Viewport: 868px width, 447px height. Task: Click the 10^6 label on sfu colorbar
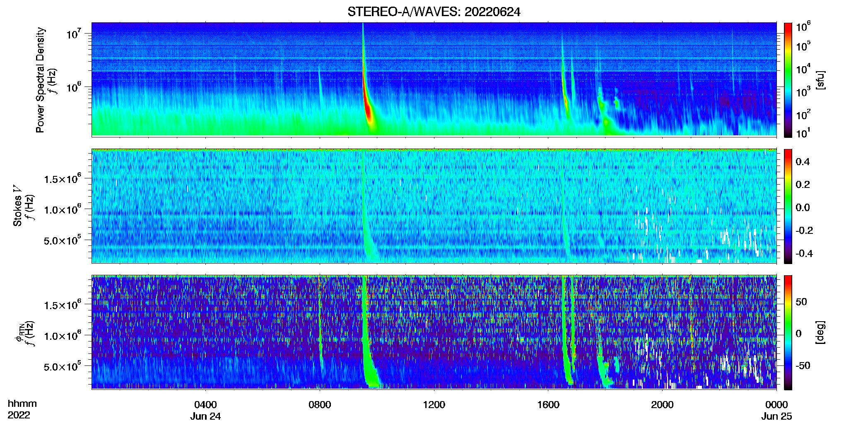point(803,26)
